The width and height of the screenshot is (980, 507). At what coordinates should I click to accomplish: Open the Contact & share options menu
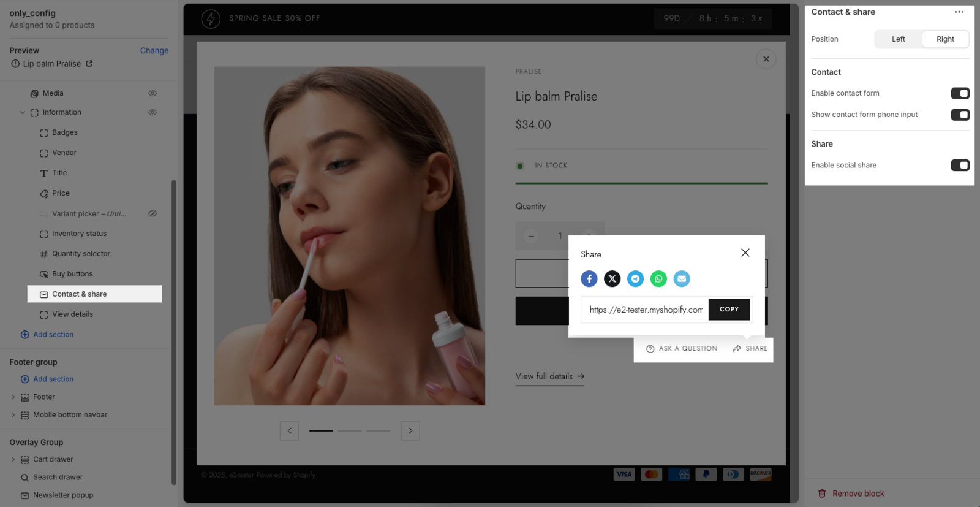[x=959, y=12]
